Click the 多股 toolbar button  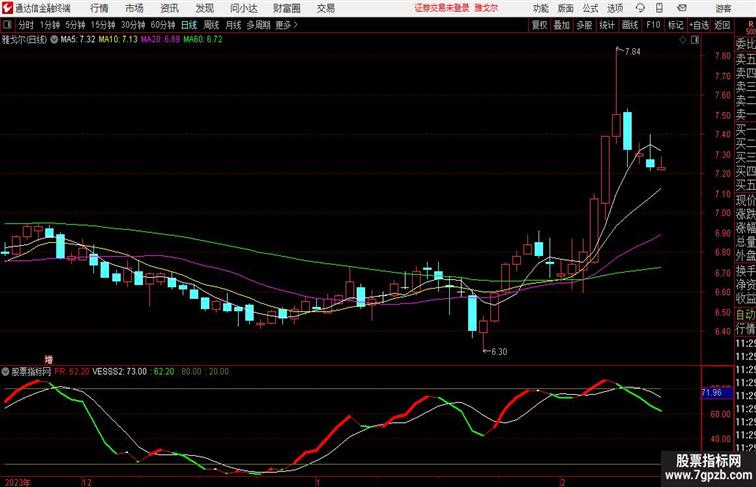click(x=584, y=25)
